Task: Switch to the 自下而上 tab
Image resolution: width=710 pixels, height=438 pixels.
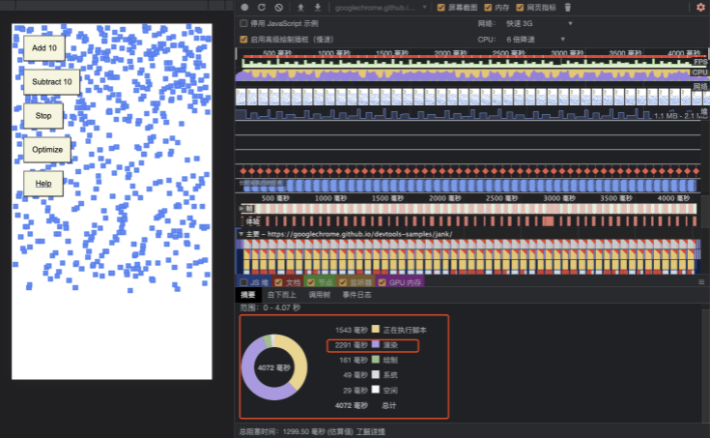Action: click(x=282, y=295)
